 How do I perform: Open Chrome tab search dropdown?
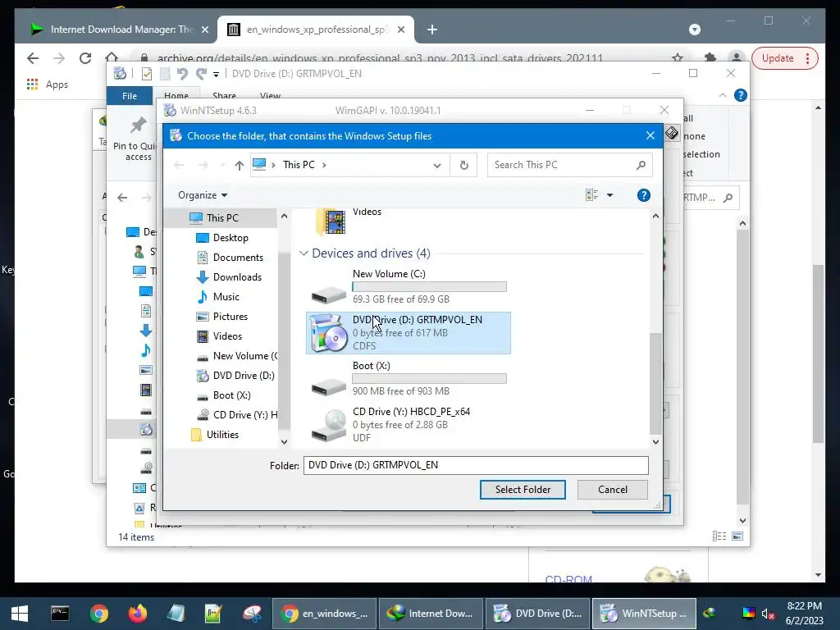(x=694, y=30)
